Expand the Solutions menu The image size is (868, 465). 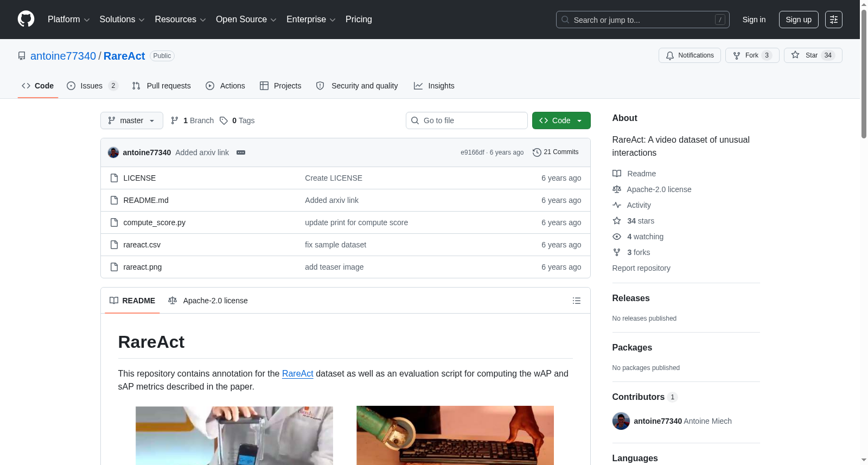[122, 20]
